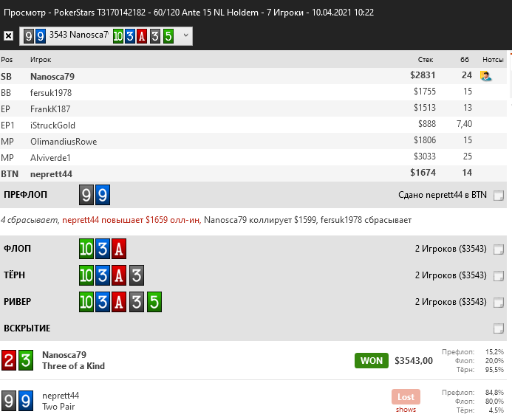512x420 pixels.
Task: Select player row Alviverde1
Action: [x=253, y=157]
